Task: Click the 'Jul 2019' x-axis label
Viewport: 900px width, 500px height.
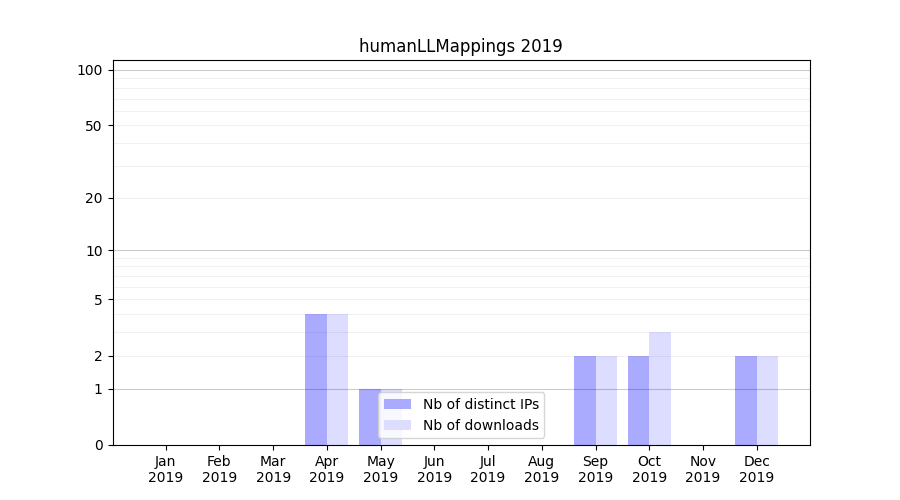Action: [x=488, y=469]
